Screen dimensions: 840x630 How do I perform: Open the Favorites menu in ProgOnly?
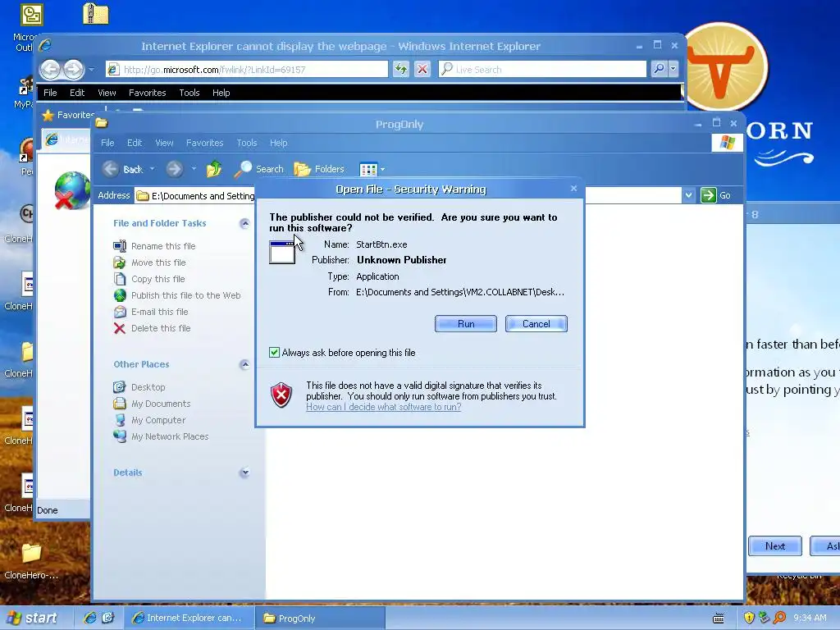tap(204, 143)
